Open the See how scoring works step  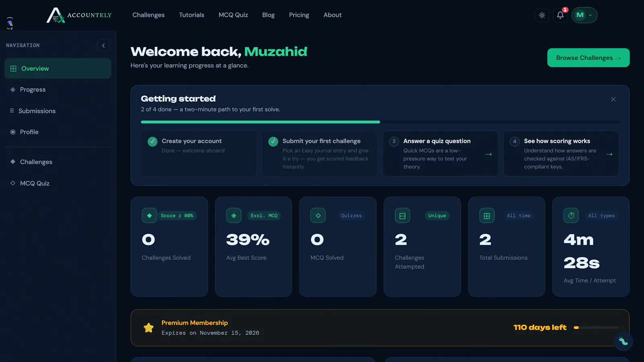click(x=561, y=154)
